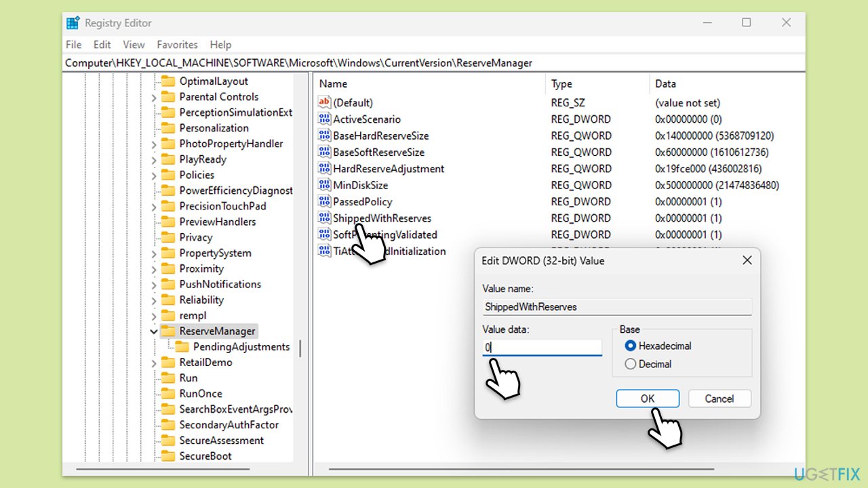Expand the PlayReady key
The width and height of the screenshot is (868, 488).
[154, 160]
